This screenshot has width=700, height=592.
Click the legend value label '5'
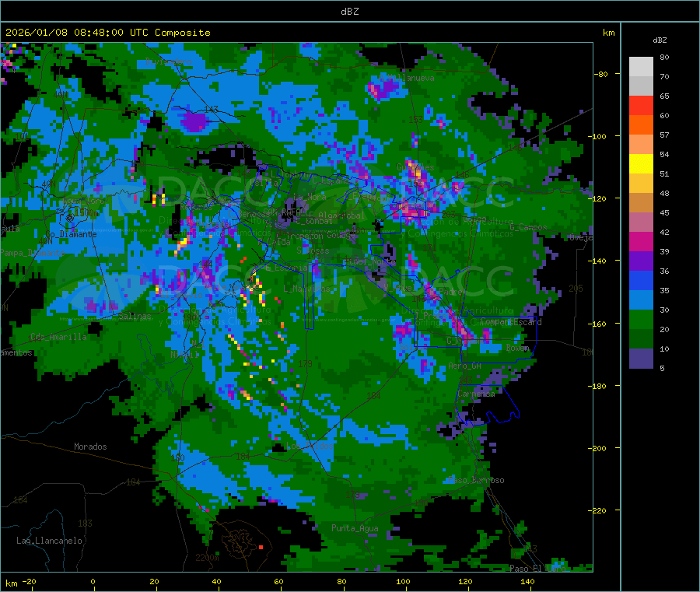[x=662, y=368]
